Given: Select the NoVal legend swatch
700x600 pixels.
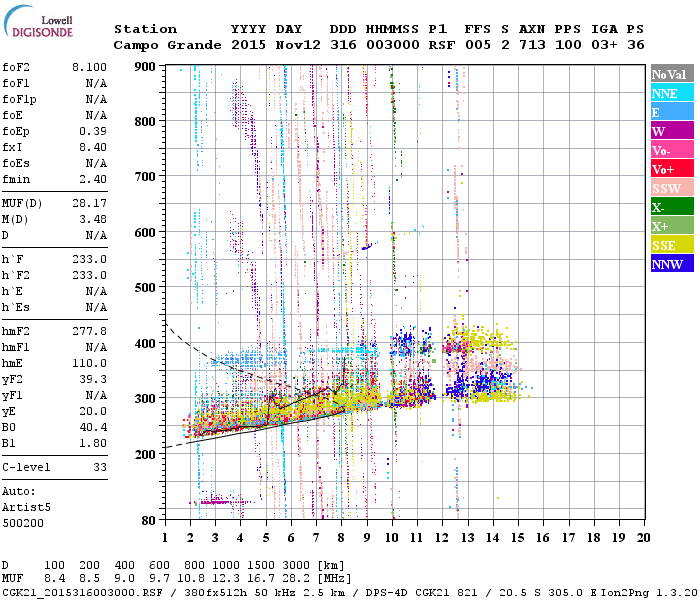Looking at the screenshot, I should [x=672, y=74].
